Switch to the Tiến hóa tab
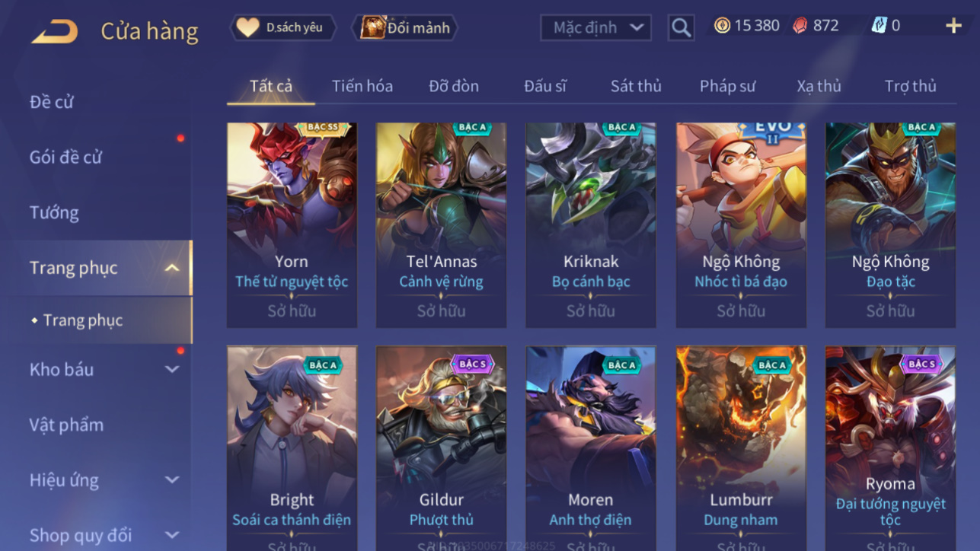This screenshot has width=980, height=551. [x=362, y=86]
